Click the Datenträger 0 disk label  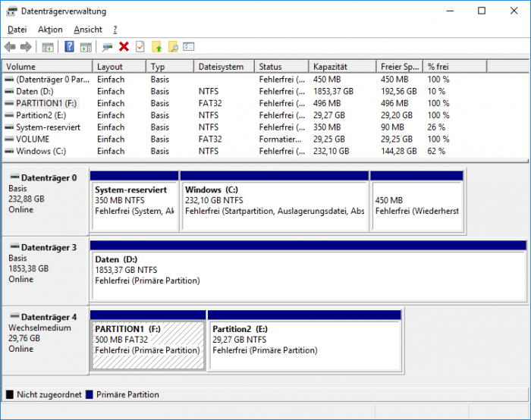pos(45,202)
